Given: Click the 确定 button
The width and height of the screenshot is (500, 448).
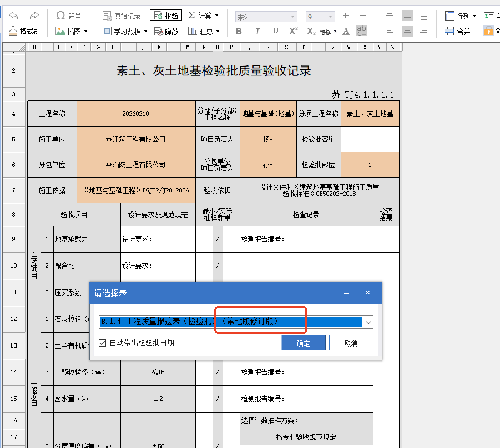Looking at the screenshot, I should [303, 343].
